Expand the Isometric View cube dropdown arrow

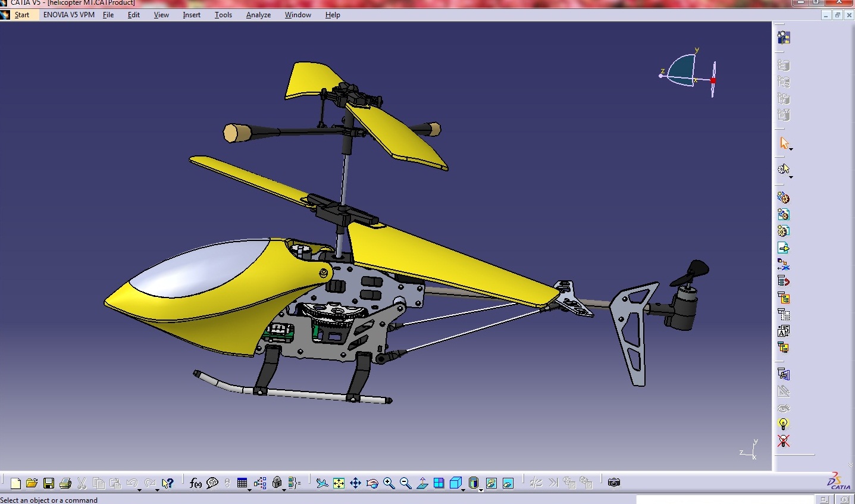tap(463, 489)
